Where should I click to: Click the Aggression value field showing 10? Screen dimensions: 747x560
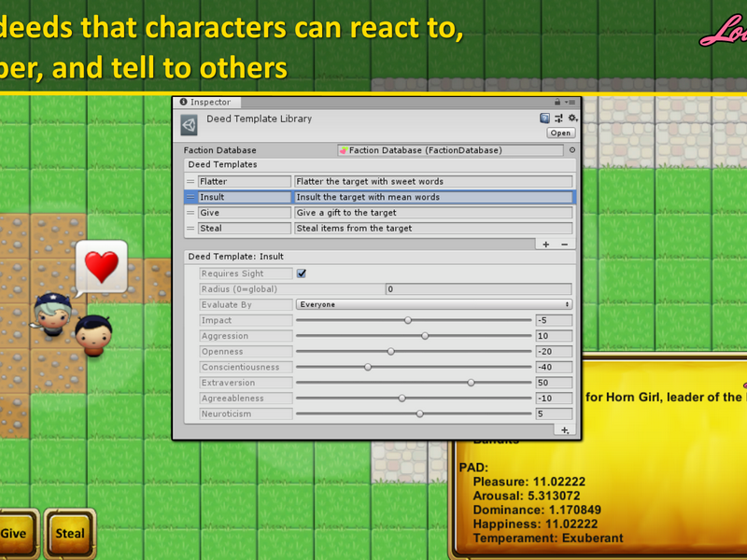pos(554,336)
